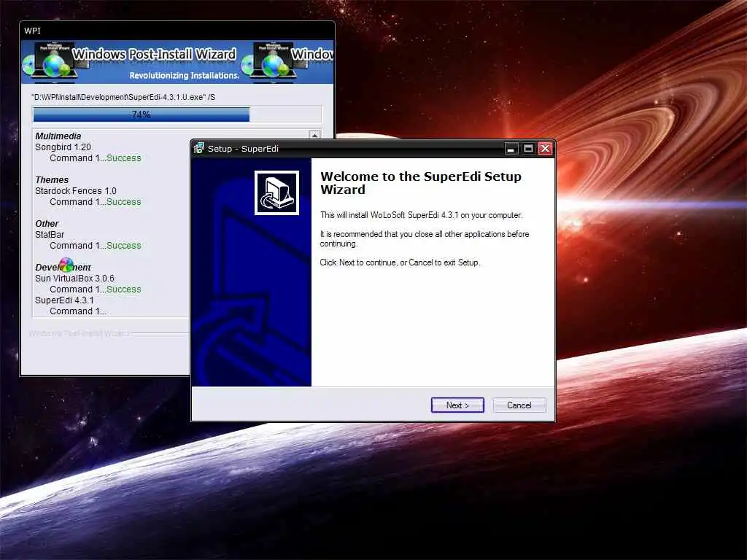The height and width of the screenshot is (560, 747).
Task: Click the WPI window title text
Action: [x=32, y=31]
